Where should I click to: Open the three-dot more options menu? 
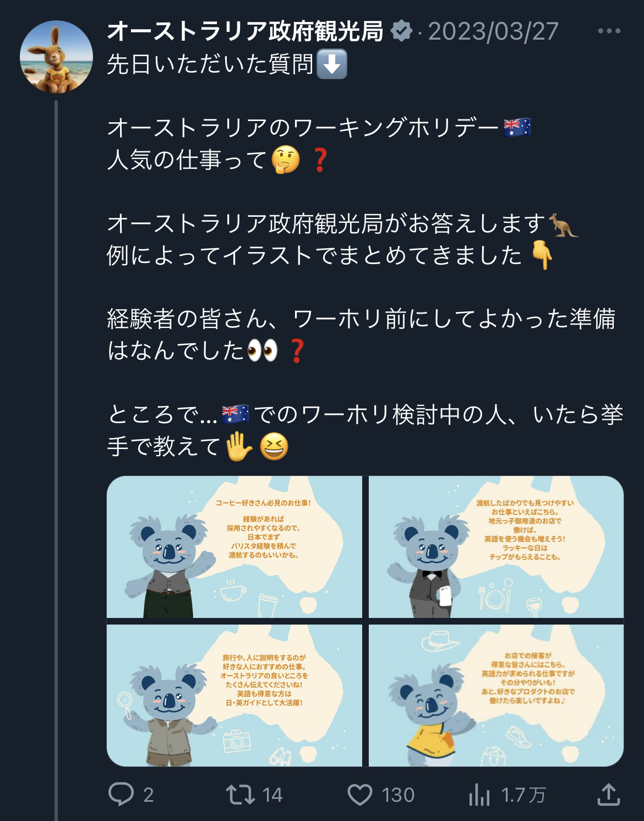coord(609,31)
